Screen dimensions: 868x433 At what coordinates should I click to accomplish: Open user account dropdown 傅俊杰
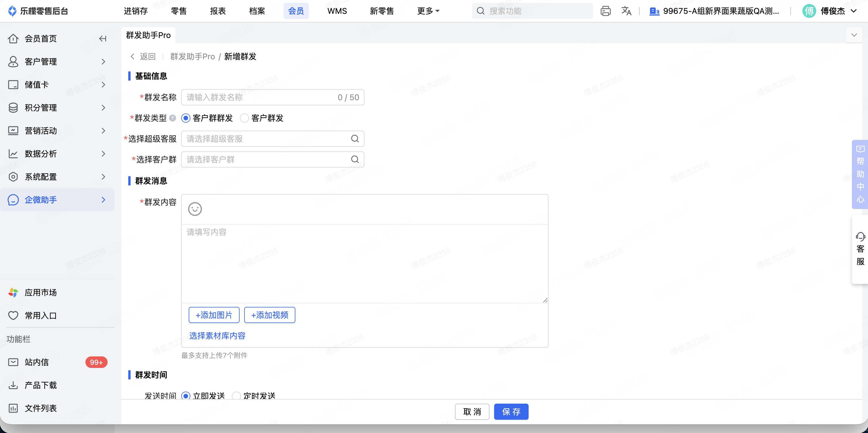click(x=832, y=11)
